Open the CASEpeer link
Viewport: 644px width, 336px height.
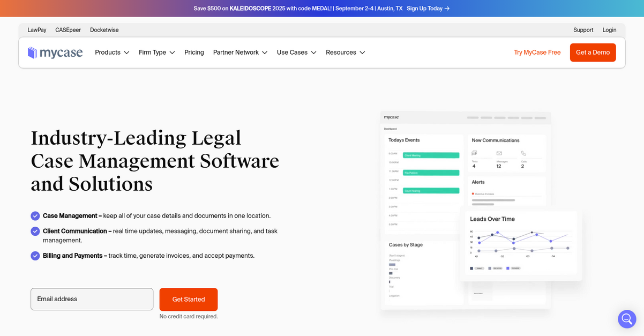pos(68,30)
